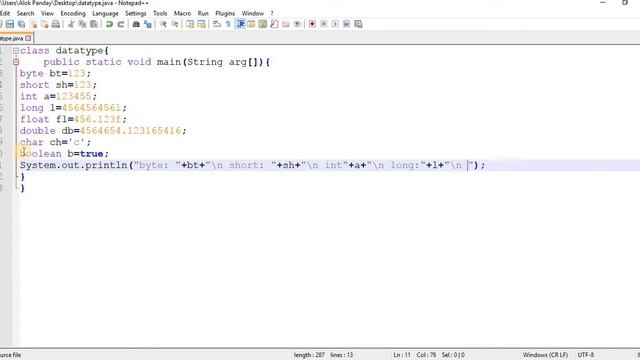Click the System.out.println statement text
640x360 pixels.
tap(253, 165)
